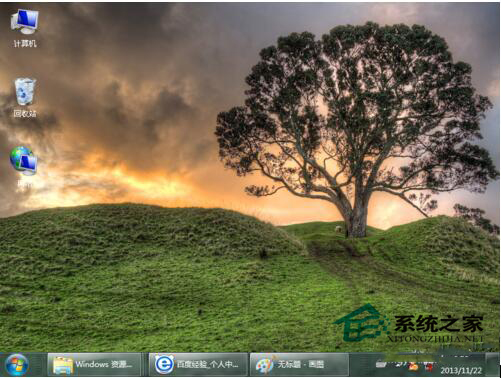The width and height of the screenshot is (501, 378).
Task: Switch to the 百度经验_个人中 browser window
Action: point(198,365)
